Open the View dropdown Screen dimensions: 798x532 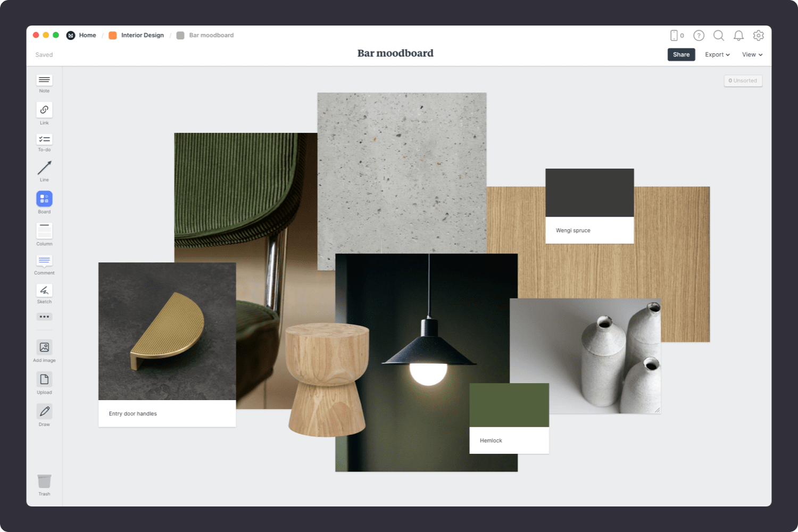[x=751, y=54]
